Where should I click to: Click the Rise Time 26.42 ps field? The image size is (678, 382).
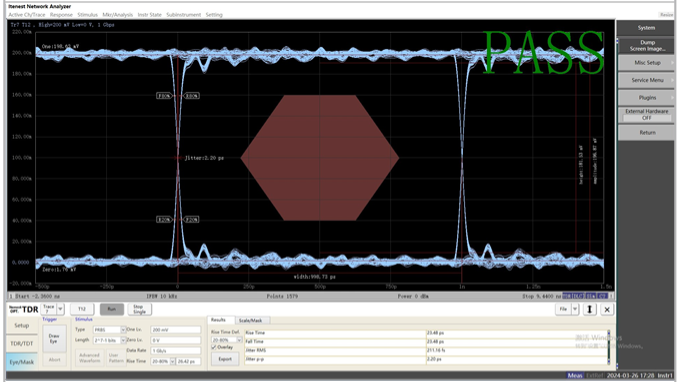coord(189,361)
